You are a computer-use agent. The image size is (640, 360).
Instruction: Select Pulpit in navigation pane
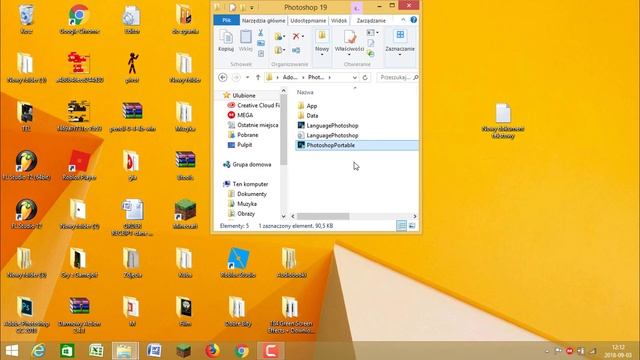coord(240,145)
